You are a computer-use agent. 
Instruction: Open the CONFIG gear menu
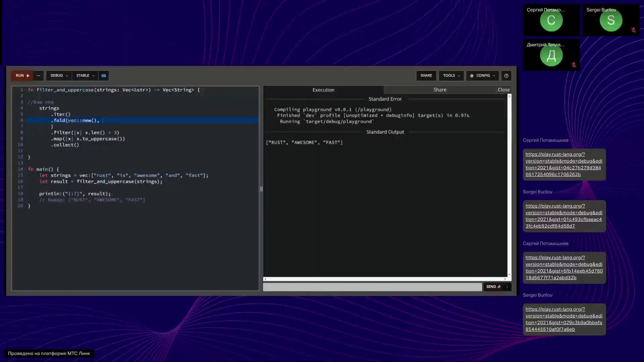[x=482, y=76]
